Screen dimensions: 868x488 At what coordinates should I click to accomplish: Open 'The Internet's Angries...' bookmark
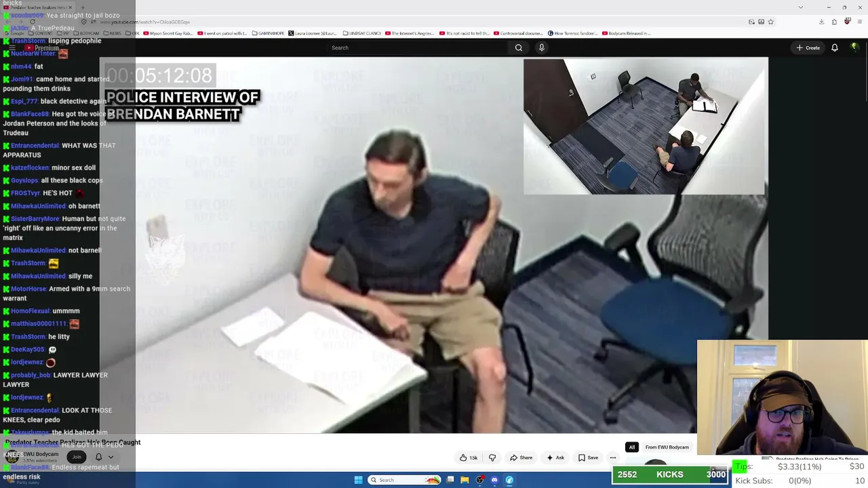[x=410, y=33]
